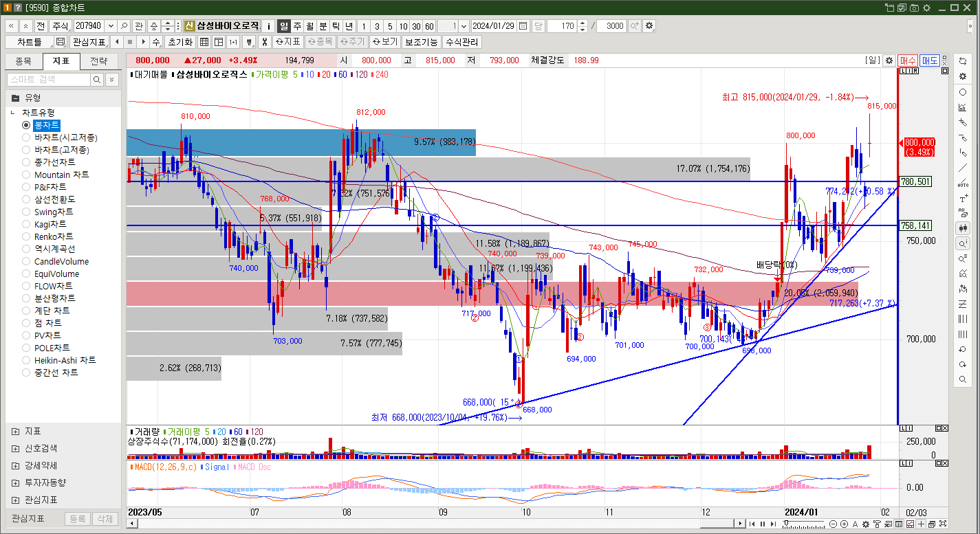The width and height of the screenshot is (980, 534).
Task: Open the 차트툴 dropdown button
Action: [30, 42]
